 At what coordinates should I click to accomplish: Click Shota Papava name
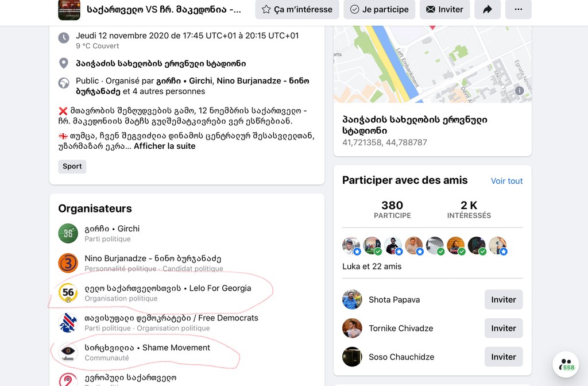394,300
